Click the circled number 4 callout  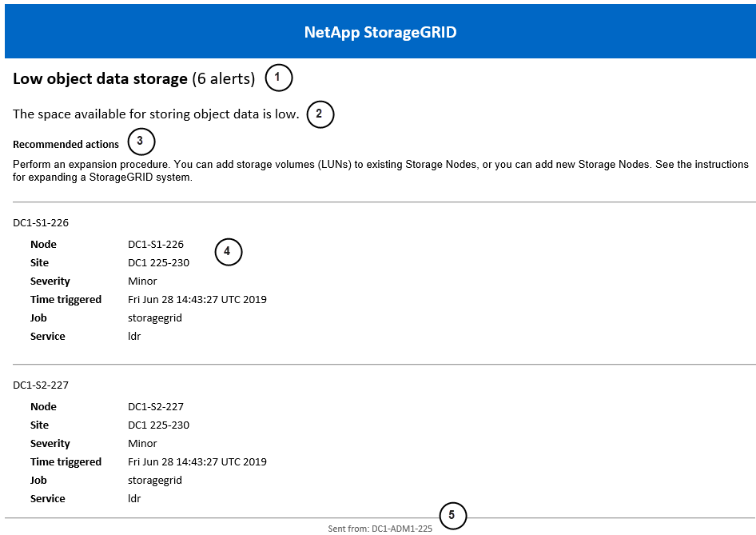pyautogui.click(x=228, y=252)
